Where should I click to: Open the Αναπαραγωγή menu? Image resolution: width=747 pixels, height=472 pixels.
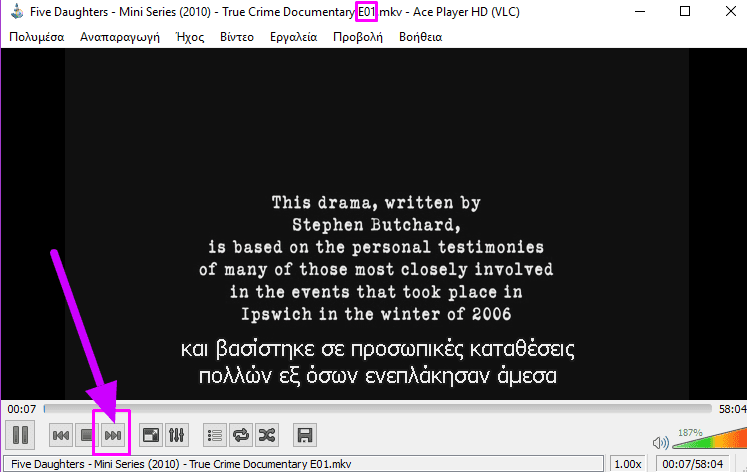(120, 37)
